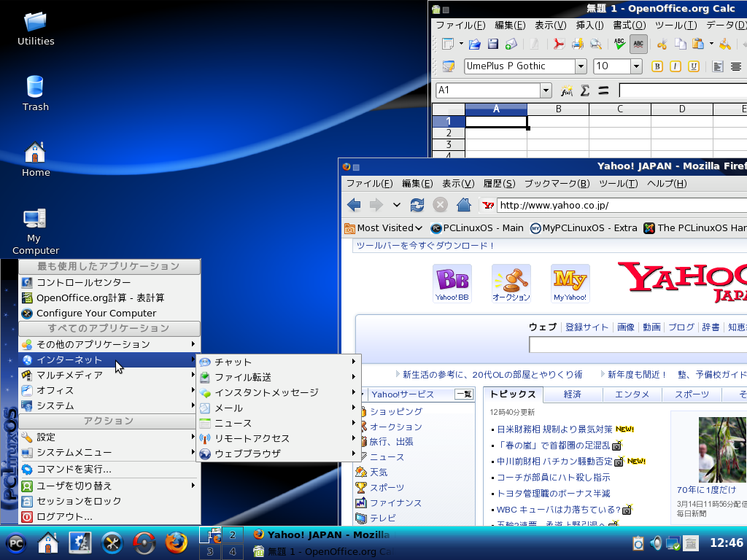Click Firefox Reload button

click(417, 205)
